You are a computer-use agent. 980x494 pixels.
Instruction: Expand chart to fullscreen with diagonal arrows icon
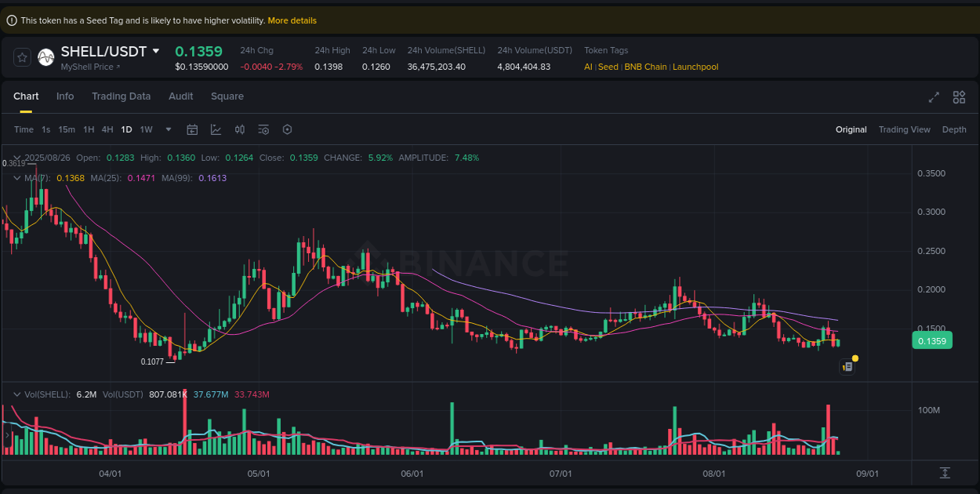coord(933,97)
